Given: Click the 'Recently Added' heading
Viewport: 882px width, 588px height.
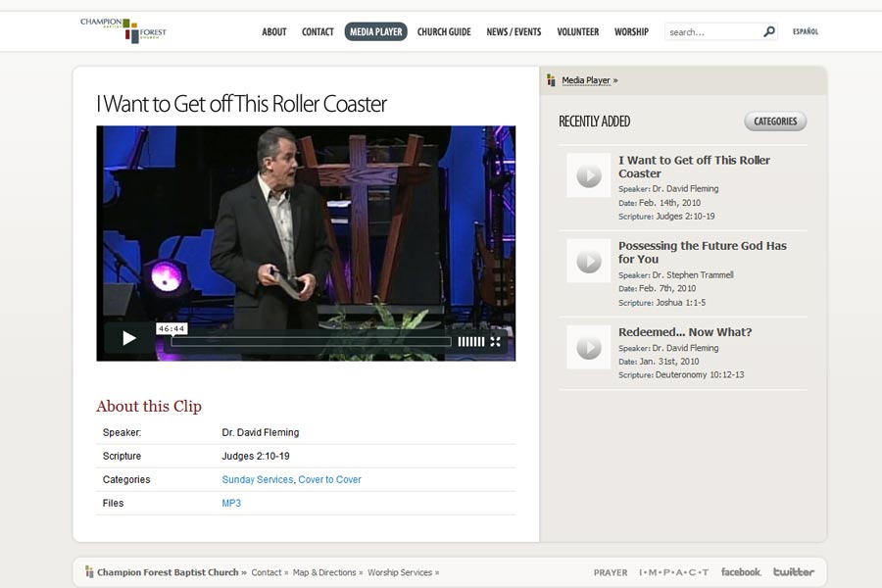Looking at the screenshot, I should click(594, 122).
